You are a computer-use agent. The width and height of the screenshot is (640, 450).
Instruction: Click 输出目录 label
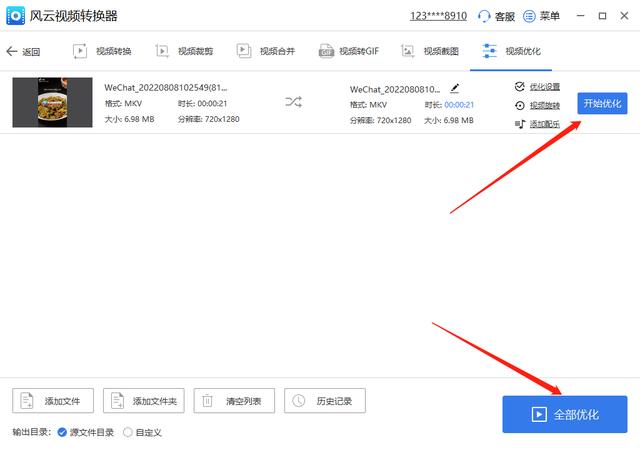coord(32,432)
